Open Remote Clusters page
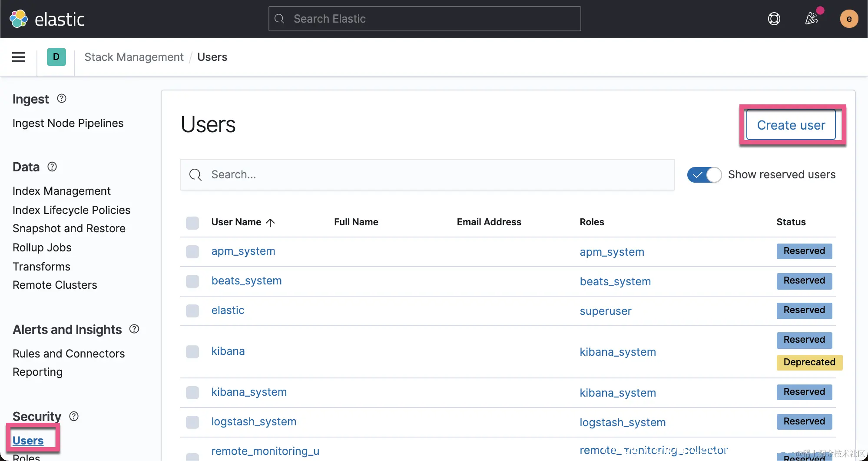868x461 pixels. pos(55,285)
